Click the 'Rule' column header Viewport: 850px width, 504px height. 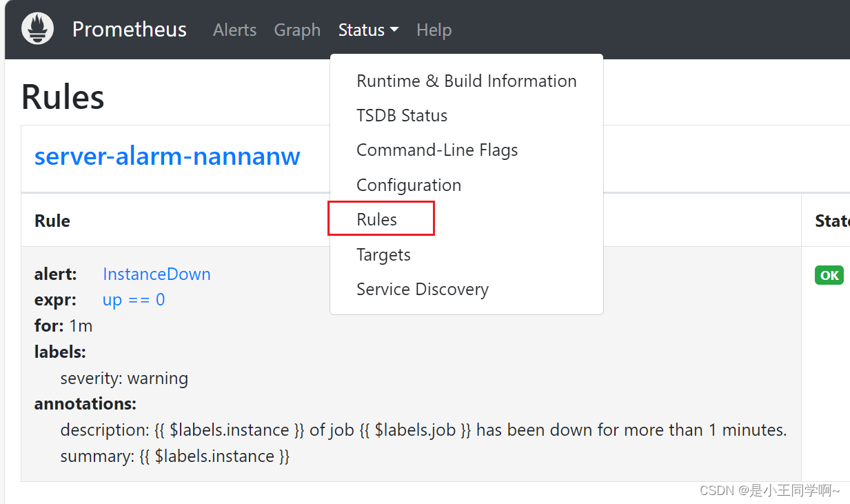pyautogui.click(x=52, y=221)
